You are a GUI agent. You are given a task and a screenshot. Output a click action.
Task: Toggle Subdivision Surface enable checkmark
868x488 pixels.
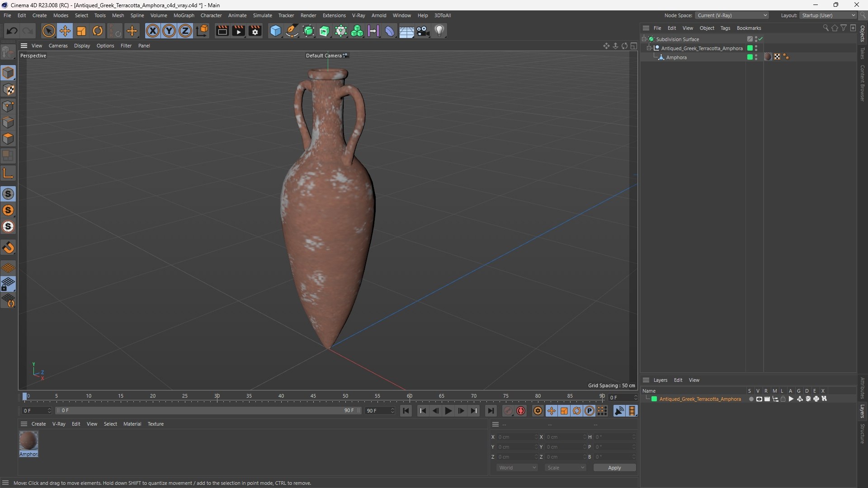click(760, 39)
